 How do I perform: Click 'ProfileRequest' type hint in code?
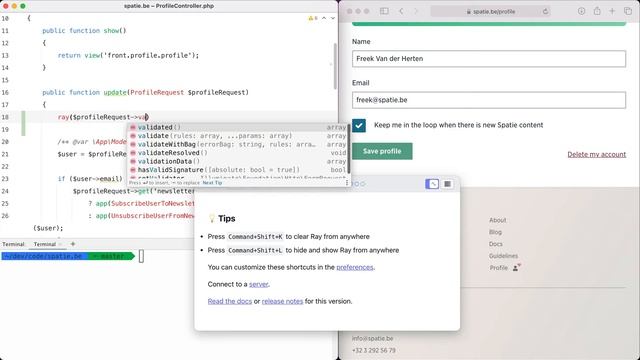tap(157, 93)
